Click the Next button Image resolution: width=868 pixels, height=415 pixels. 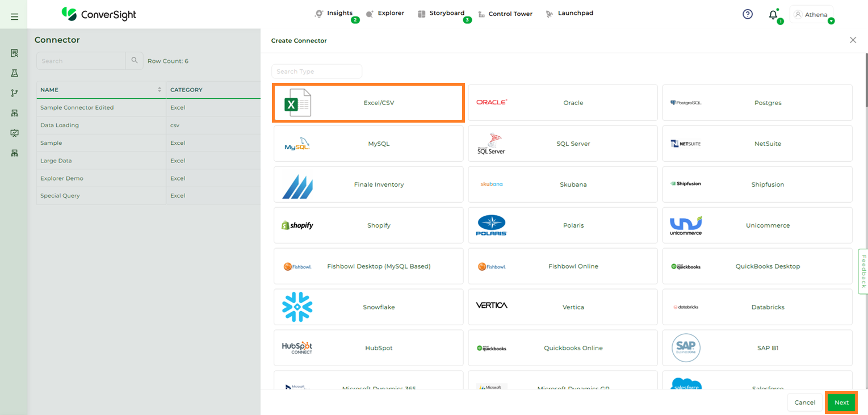pos(841,403)
